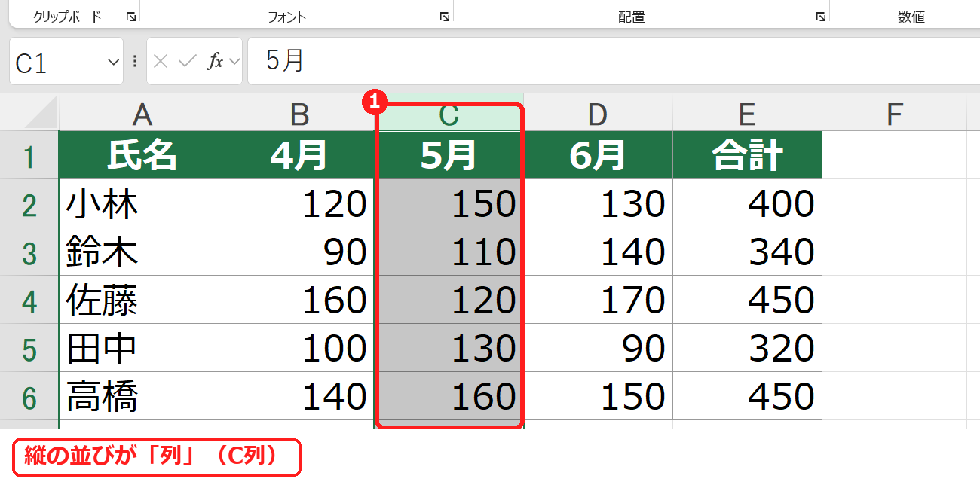The width and height of the screenshot is (980, 482).
Task: Click the 6月 header cell
Action: (x=598, y=155)
